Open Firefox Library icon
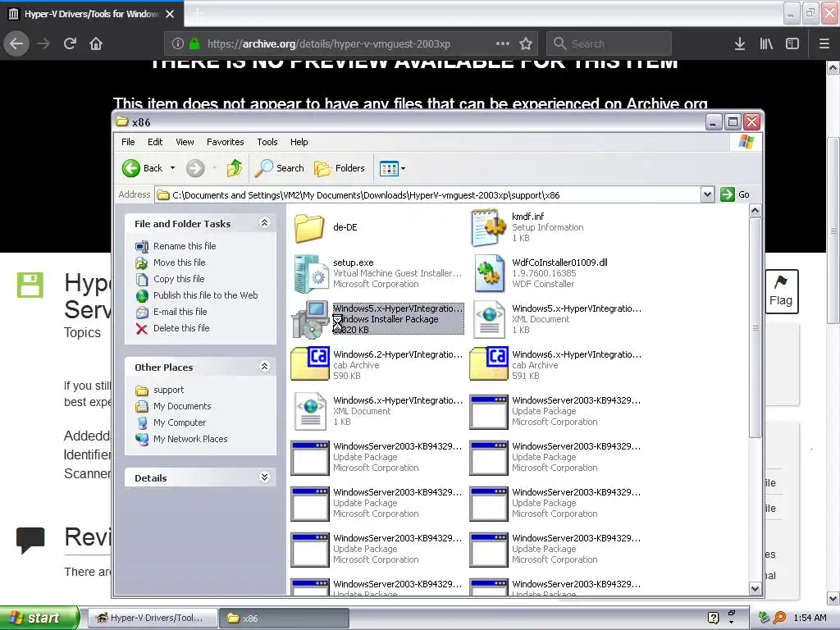This screenshot has width=840, height=630. (766, 43)
